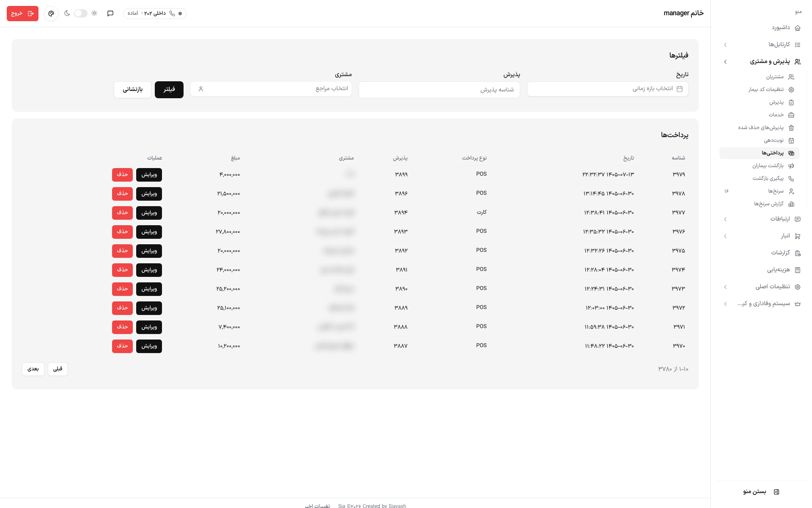Click the extension status داخلی ۲۰۲ indicator
Image resolution: width=812 pixels, height=508 pixels.
coord(155,14)
